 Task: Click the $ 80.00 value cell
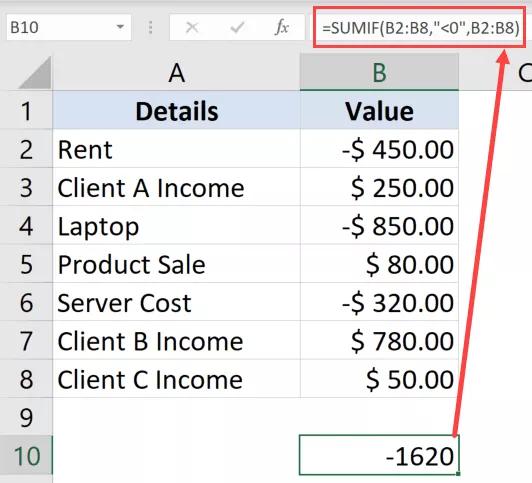379,264
